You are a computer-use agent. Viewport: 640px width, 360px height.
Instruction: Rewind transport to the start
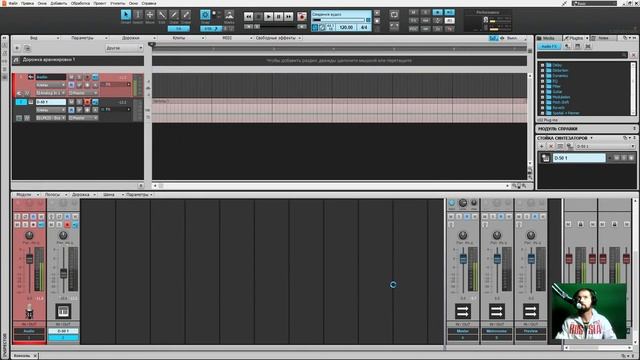tap(248, 17)
